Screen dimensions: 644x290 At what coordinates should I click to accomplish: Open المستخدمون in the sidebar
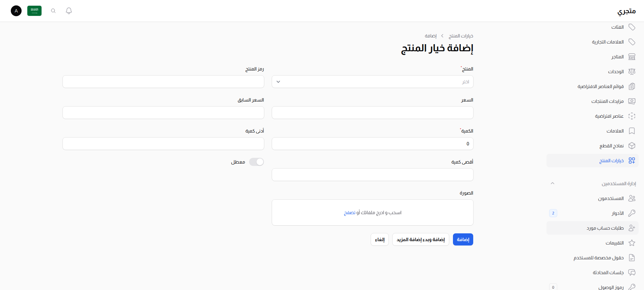592,198
